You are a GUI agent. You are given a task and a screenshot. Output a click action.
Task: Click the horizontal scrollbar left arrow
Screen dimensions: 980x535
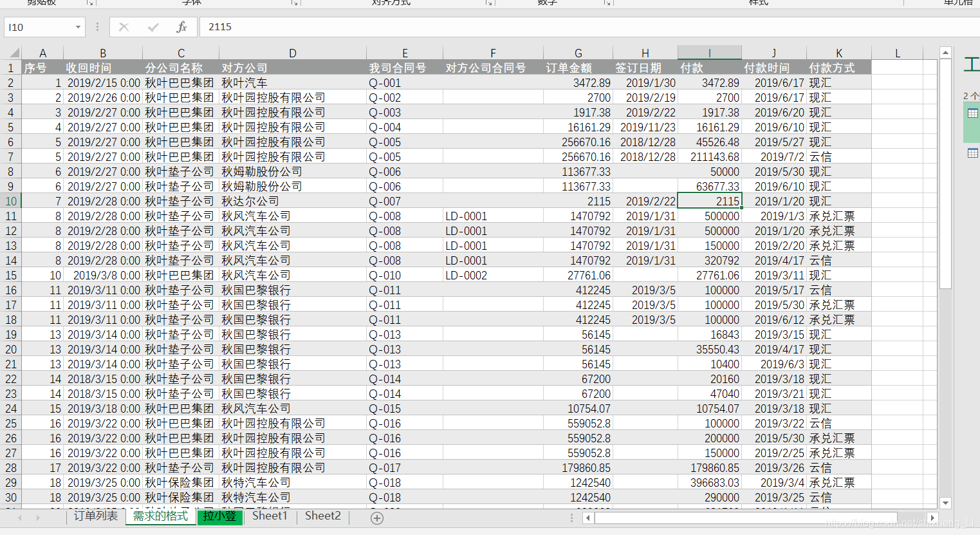(589, 518)
